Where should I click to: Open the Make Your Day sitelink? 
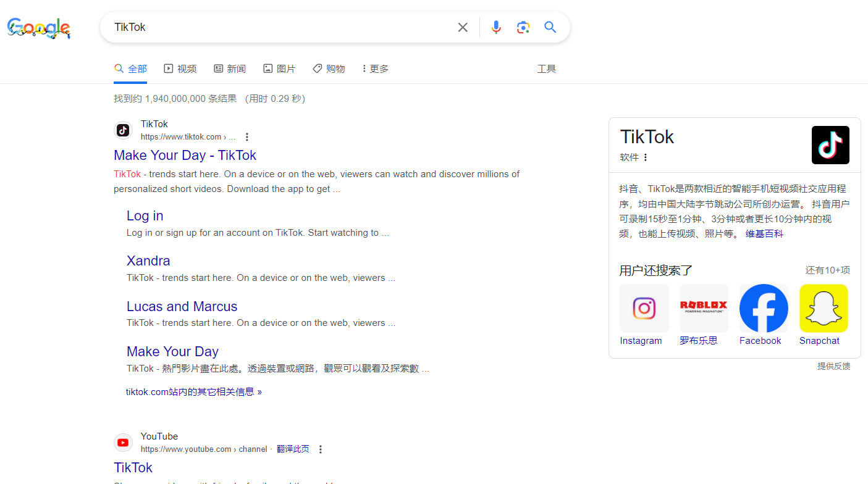172,351
